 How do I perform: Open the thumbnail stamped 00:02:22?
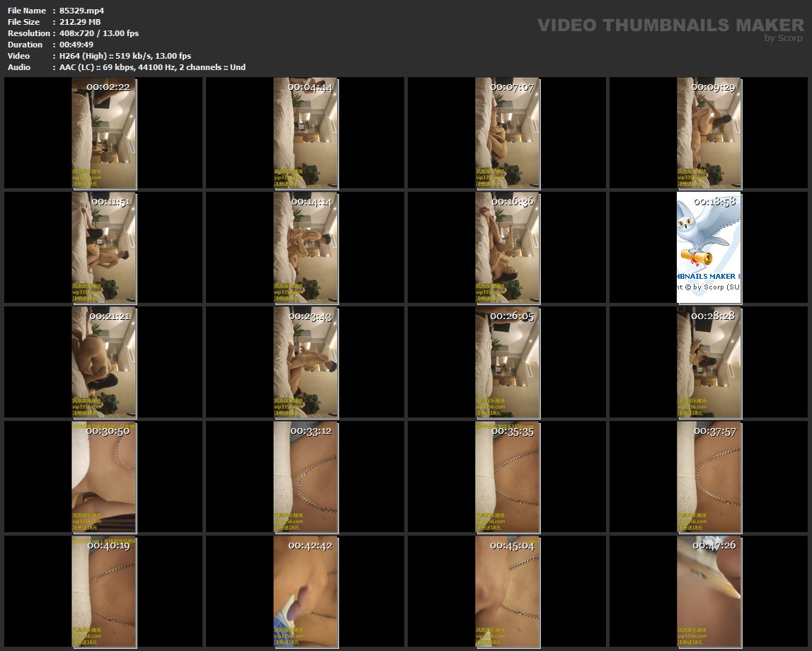click(104, 133)
